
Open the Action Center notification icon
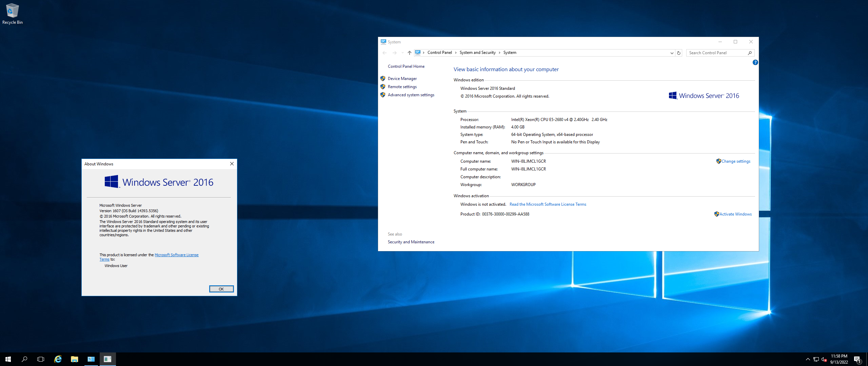pos(857,359)
